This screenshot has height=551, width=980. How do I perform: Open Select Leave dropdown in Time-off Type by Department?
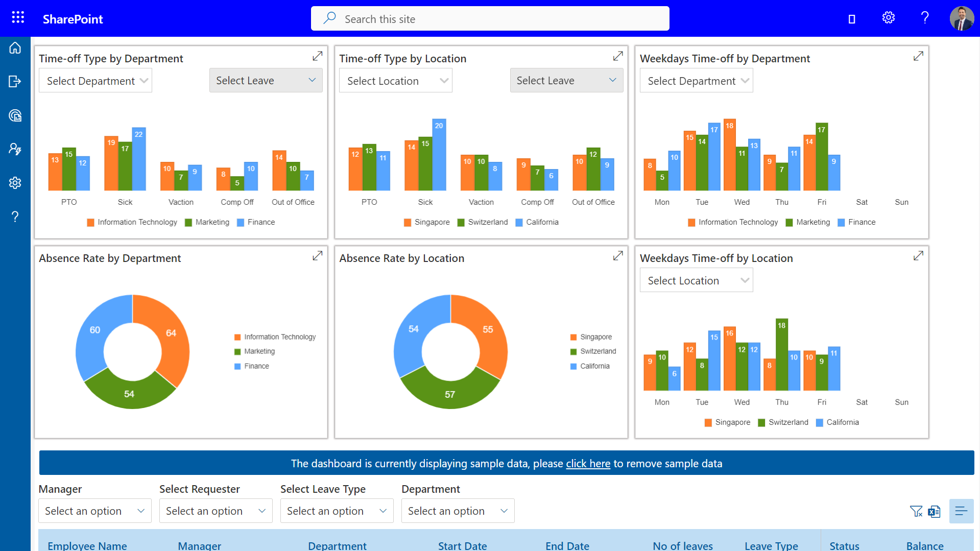[x=266, y=81]
